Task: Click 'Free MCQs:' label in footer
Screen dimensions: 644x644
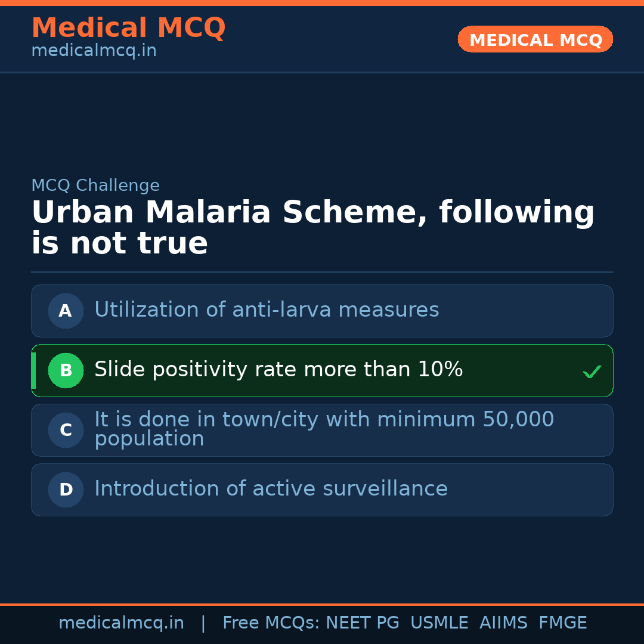Action: click(271, 623)
